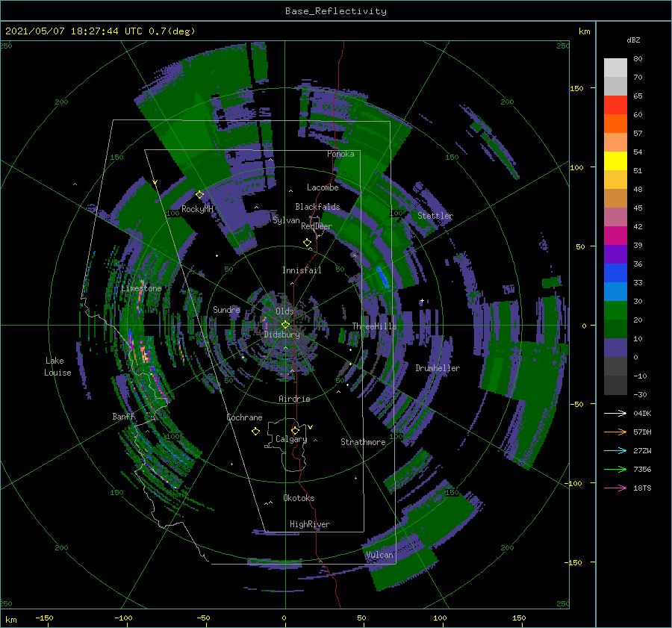Click the 18TS legend text
The width and height of the screenshot is (672, 628).
pos(642,488)
